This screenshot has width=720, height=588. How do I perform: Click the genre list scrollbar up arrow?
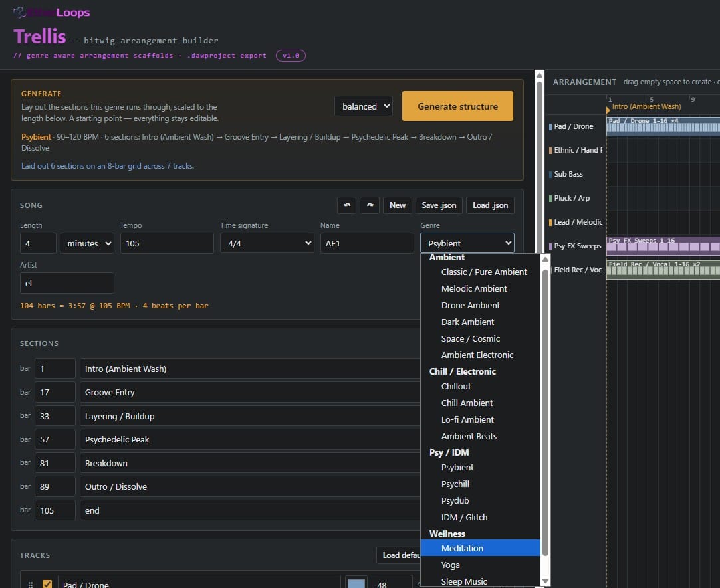[x=545, y=259]
